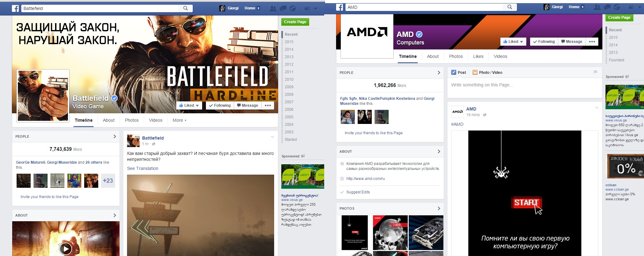Click globe privacy icon on Battlefield post

click(x=154, y=144)
